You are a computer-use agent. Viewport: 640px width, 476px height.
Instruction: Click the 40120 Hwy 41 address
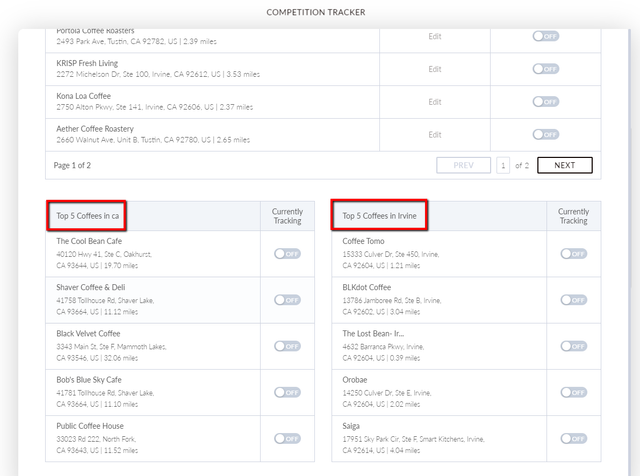tap(104, 260)
